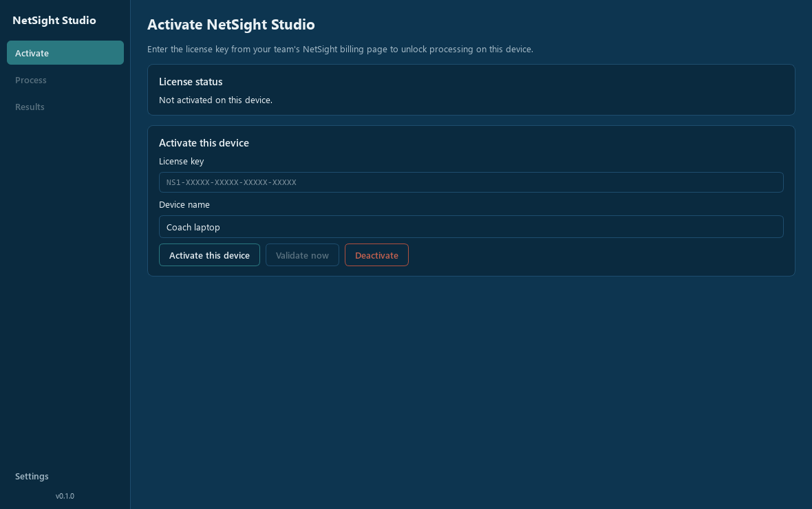Click the Activate this device button
The image size is (812, 509).
tap(209, 254)
